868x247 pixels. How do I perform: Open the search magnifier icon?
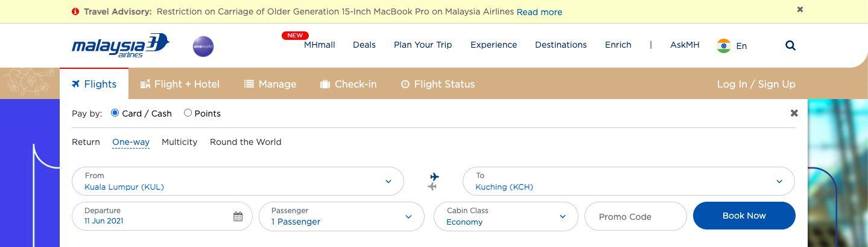790,45
